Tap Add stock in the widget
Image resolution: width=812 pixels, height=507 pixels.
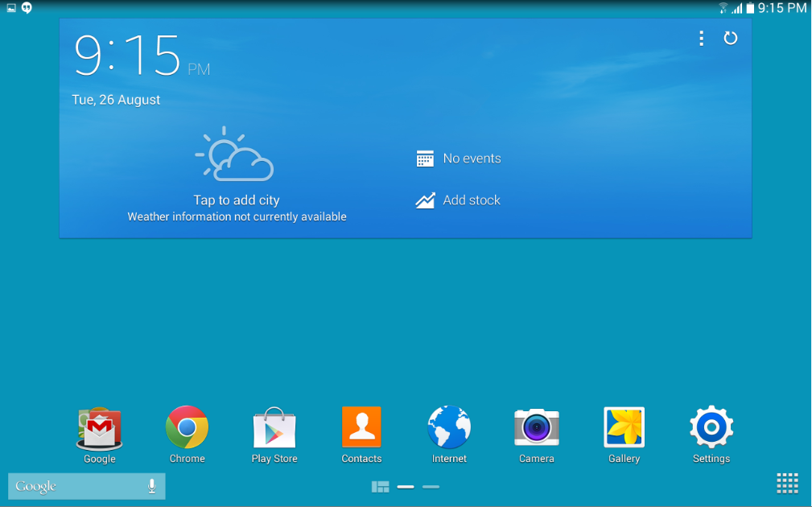472,200
